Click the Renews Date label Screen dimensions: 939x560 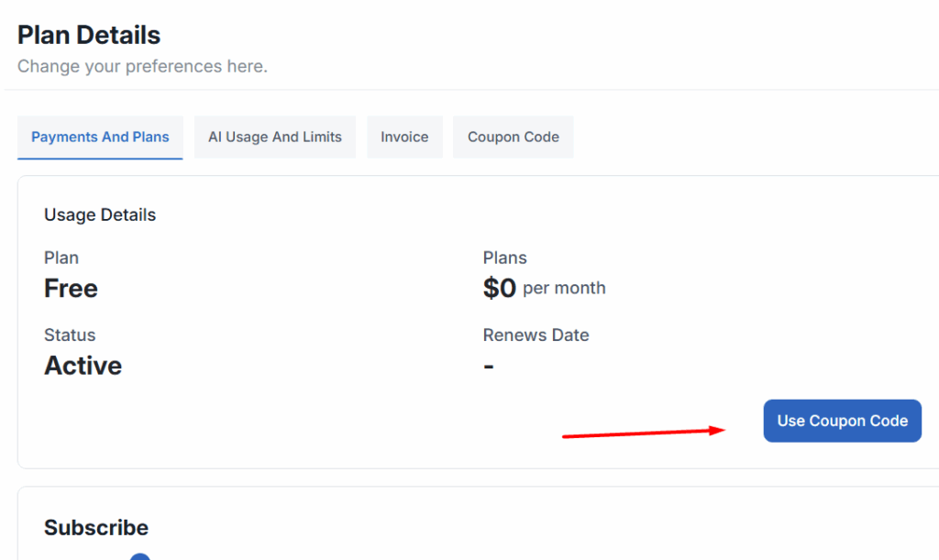point(536,335)
